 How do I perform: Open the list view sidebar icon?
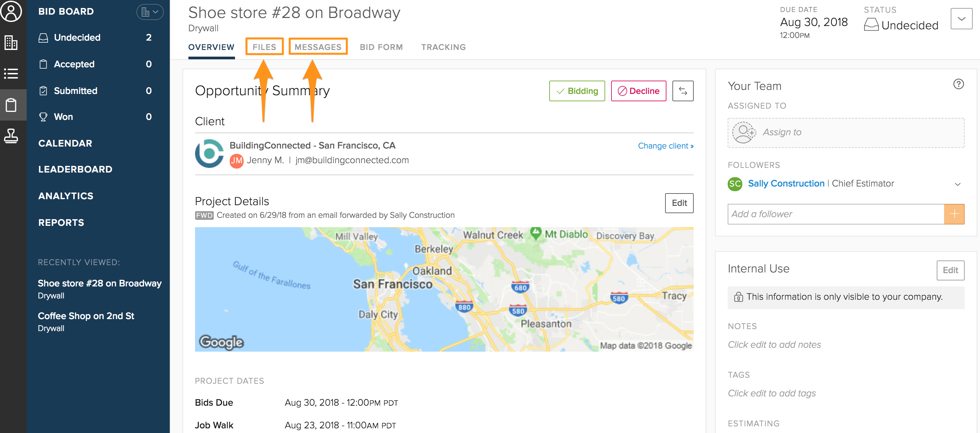[11, 73]
